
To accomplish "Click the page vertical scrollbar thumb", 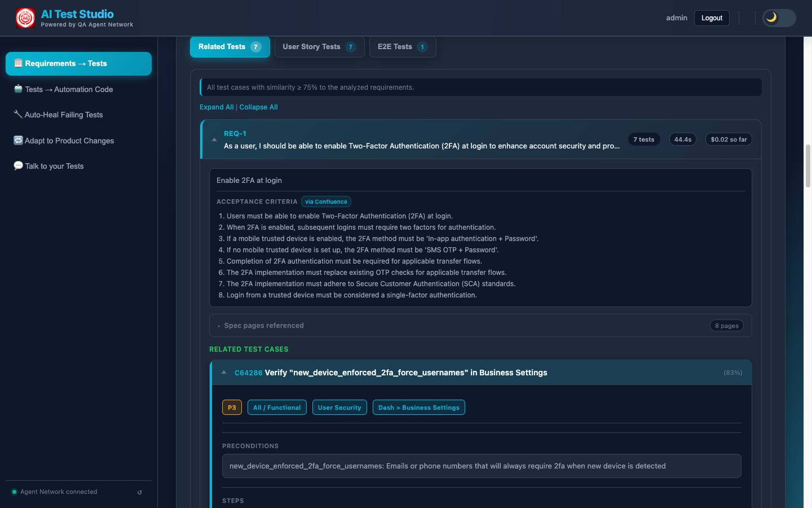I will pos(808,166).
